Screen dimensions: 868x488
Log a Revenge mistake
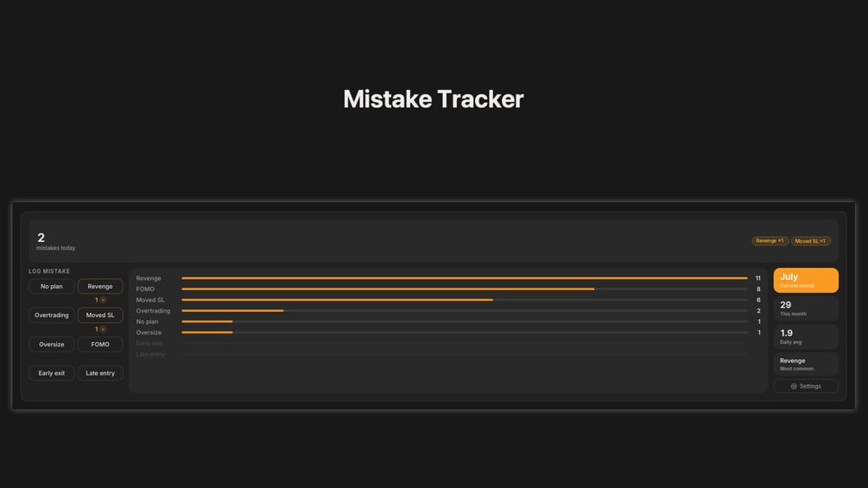[100, 287]
